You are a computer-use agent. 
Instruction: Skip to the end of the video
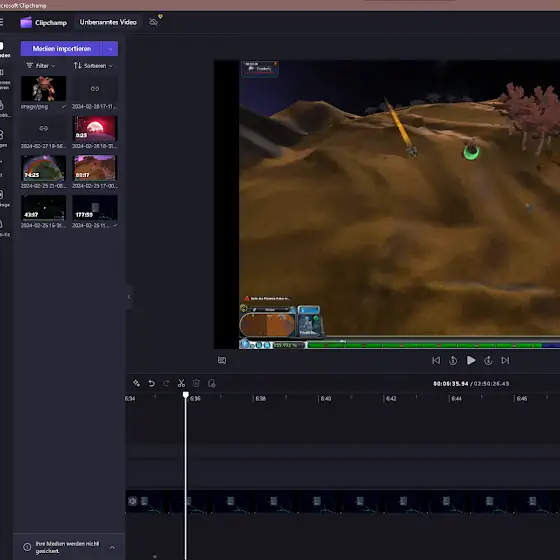pos(505,360)
